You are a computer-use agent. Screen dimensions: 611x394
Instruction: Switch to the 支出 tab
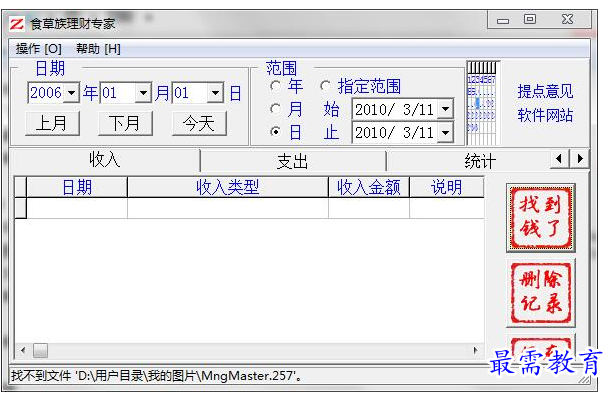292,161
